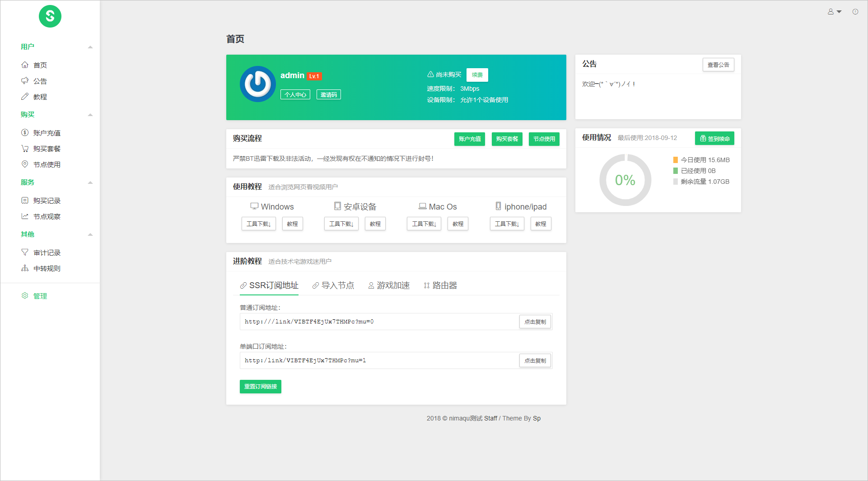Click the info icon in the top-right corner

[x=855, y=12]
